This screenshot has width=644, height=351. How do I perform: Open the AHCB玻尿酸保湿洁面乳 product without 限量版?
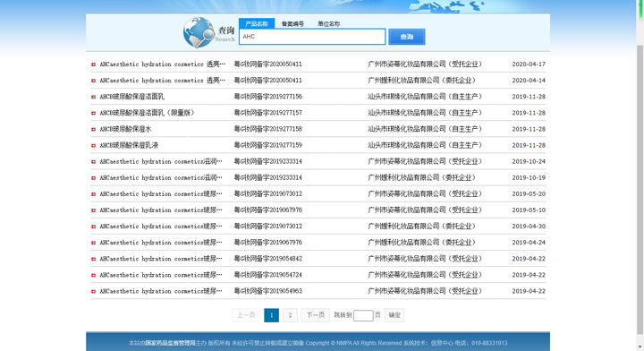pos(131,97)
